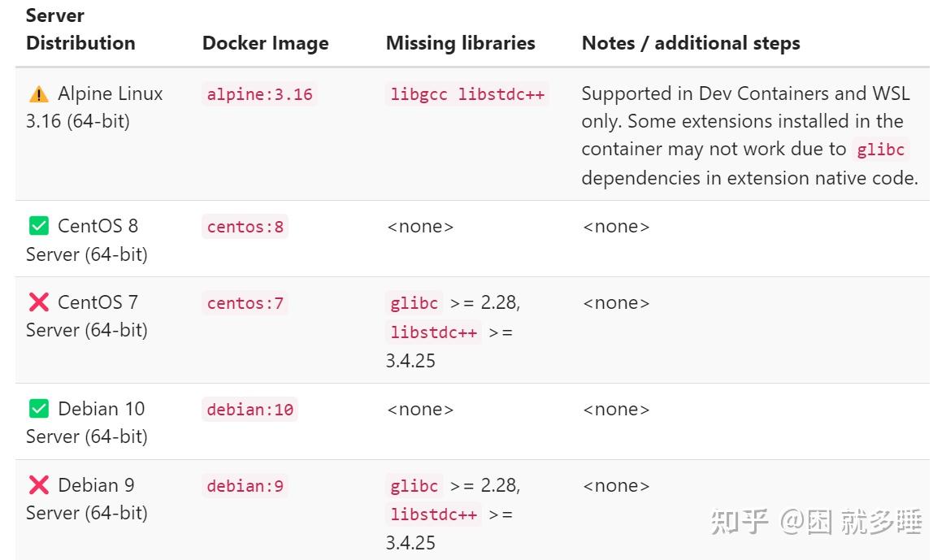Select the debian:9 image tag

[245, 486]
